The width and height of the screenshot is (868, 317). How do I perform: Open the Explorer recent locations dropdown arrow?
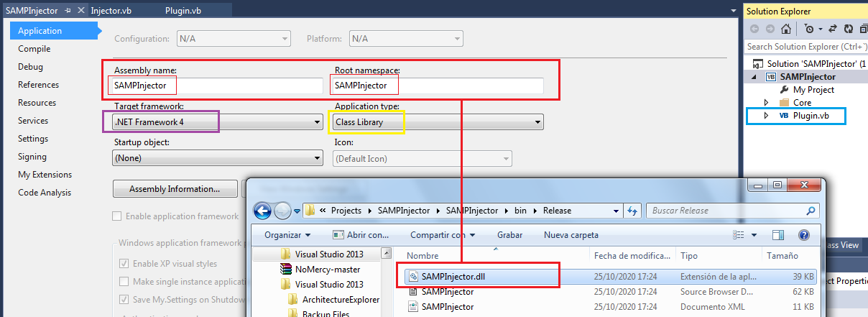click(297, 211)
